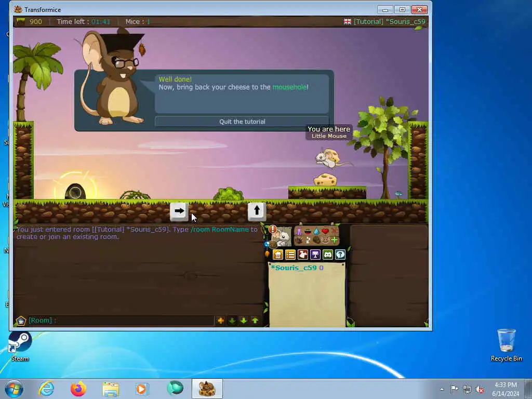Select the brown facepalm emote icon

coord(316,240)
